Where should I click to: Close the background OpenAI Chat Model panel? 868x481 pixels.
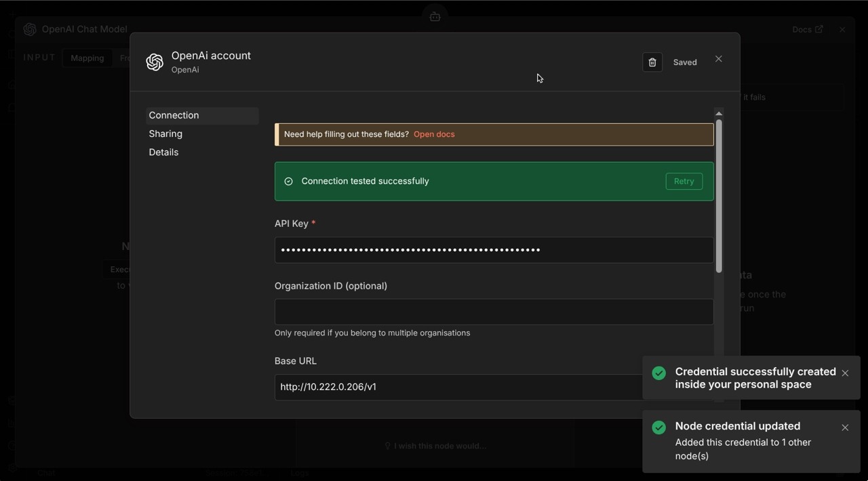coord(842,29)
